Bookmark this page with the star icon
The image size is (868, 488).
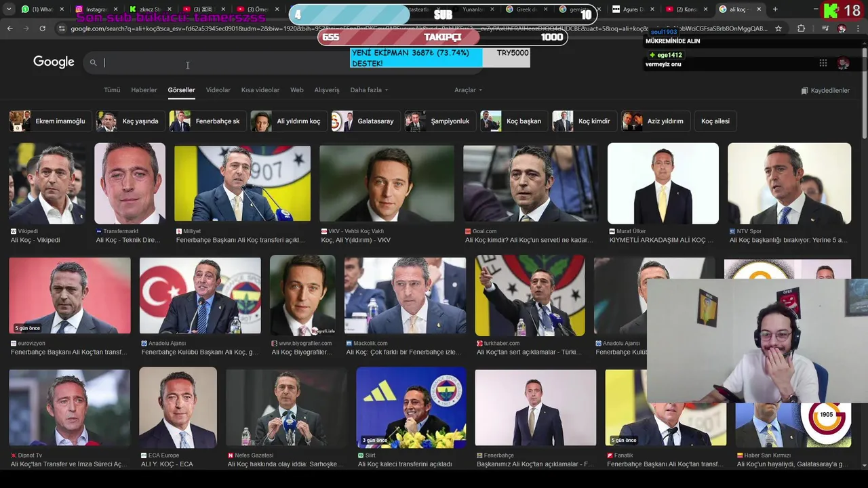tap(778, 28)
